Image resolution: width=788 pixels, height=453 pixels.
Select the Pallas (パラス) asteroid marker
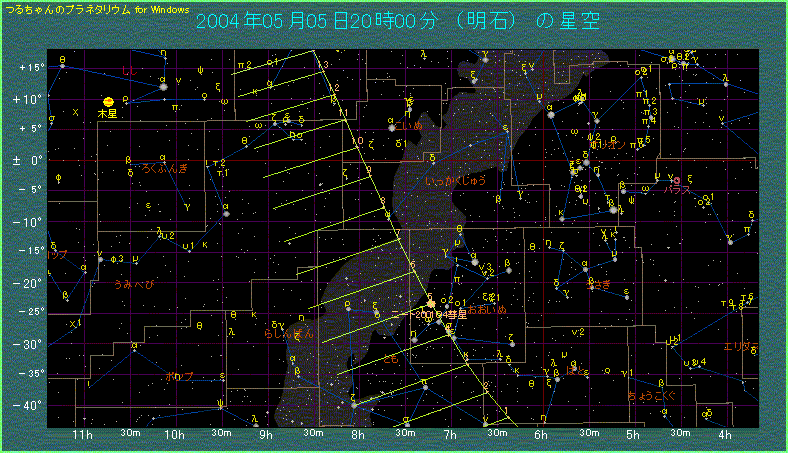(676, 180)
